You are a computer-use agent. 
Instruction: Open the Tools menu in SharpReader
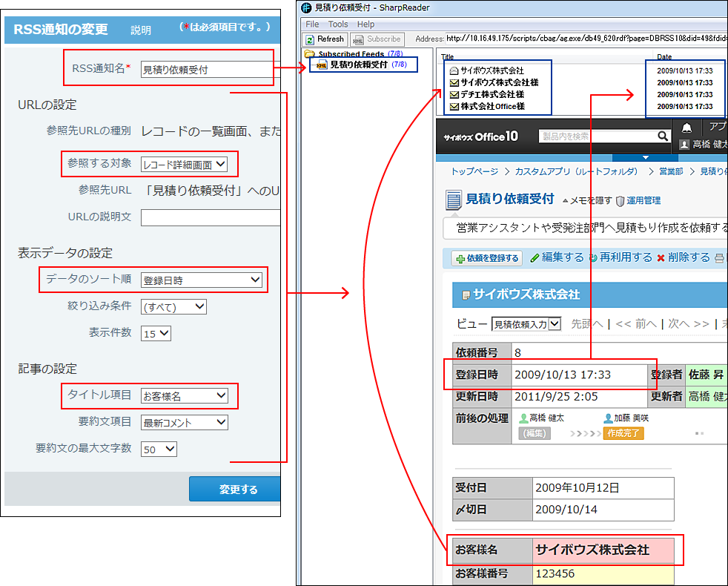point(338,24)
